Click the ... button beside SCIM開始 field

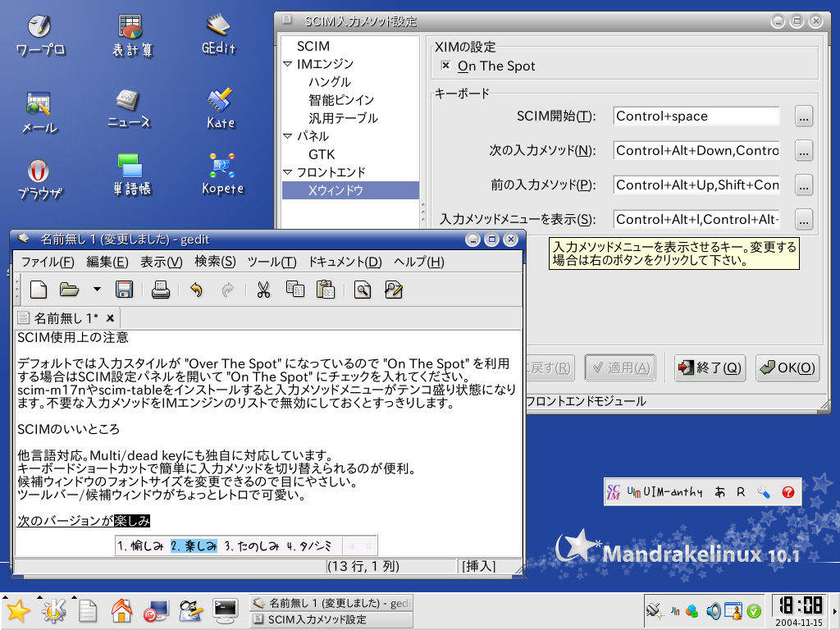804,116
